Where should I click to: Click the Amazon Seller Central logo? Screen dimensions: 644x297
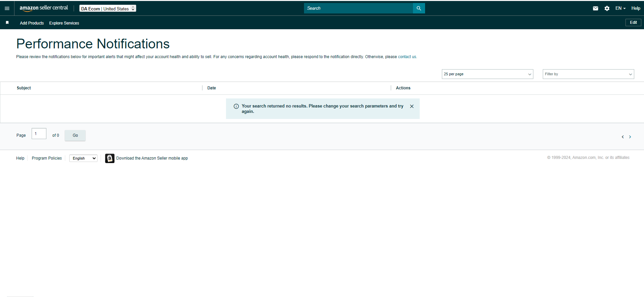click(44, 8)
